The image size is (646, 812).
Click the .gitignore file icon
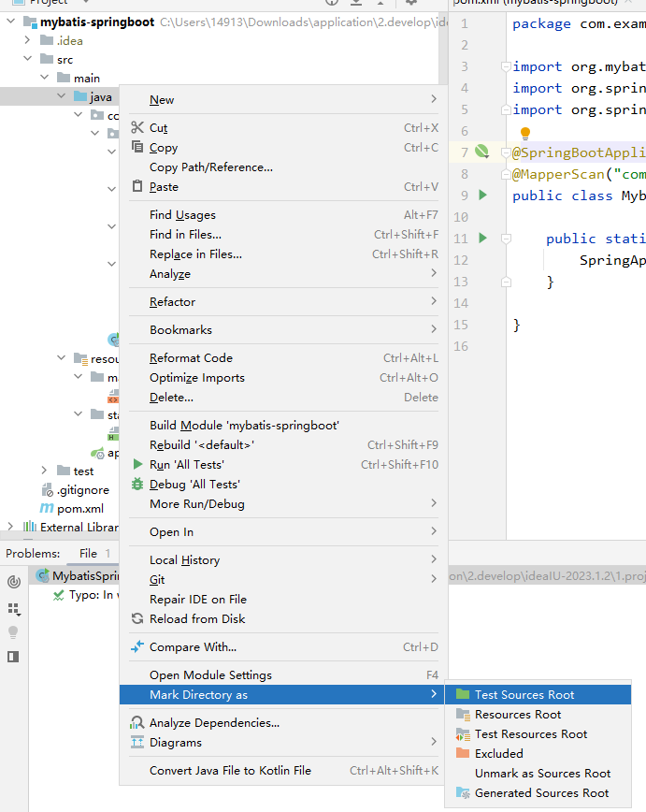tap(48, 489)
